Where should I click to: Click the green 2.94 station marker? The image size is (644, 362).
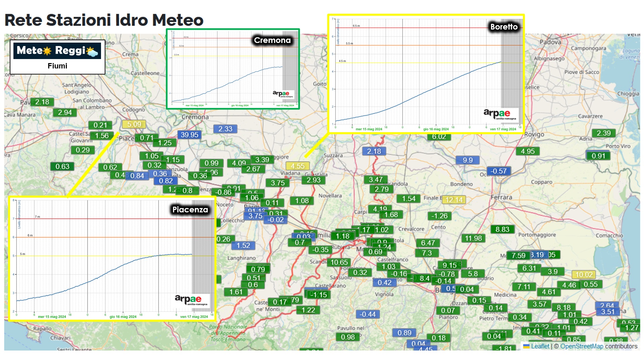pos(65,112)
